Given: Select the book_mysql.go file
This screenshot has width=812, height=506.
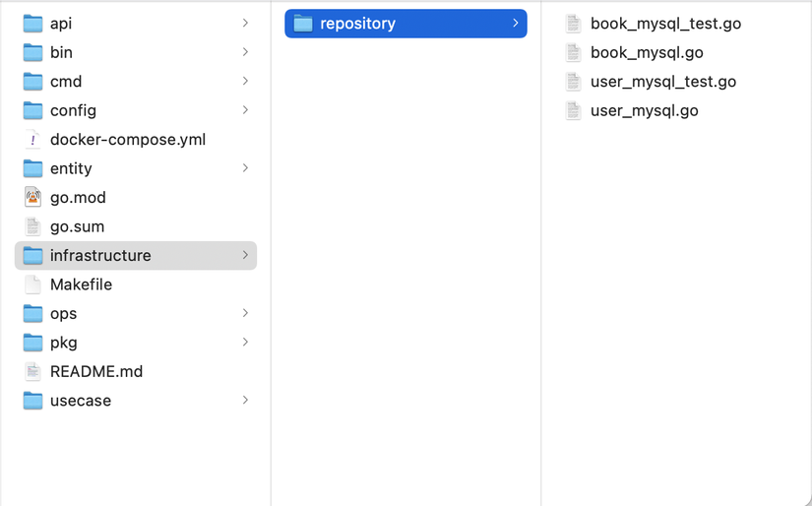Looking at the screenshot, I should (x=647, y=53).
